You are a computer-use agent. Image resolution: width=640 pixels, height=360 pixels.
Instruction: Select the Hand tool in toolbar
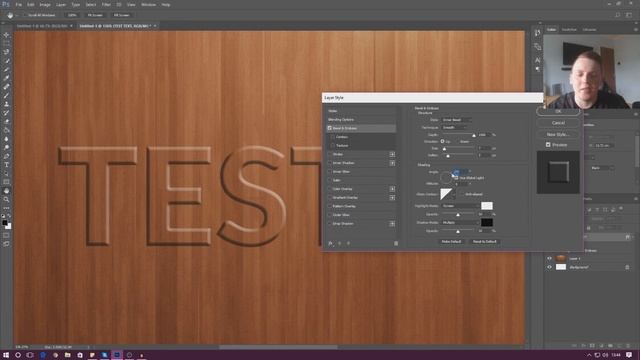[x=7, y=191]
